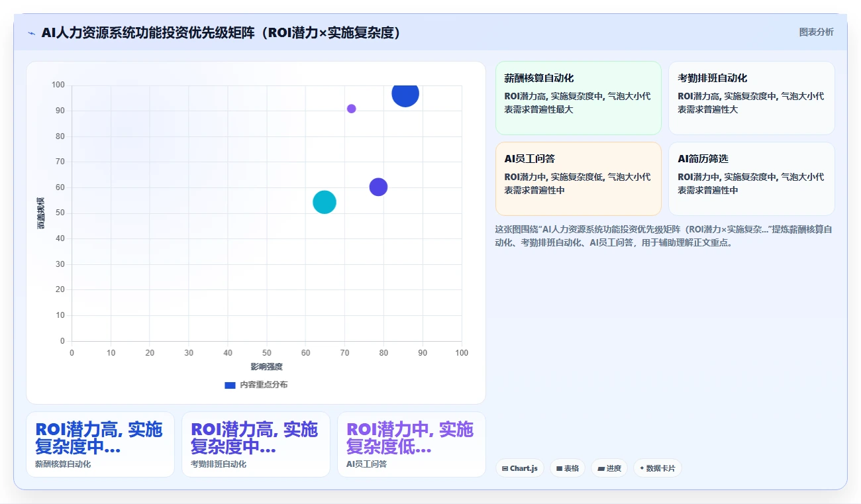Select the cyan bubble in chart
This screenshot has width=861, height=504.
click(325, 202)
